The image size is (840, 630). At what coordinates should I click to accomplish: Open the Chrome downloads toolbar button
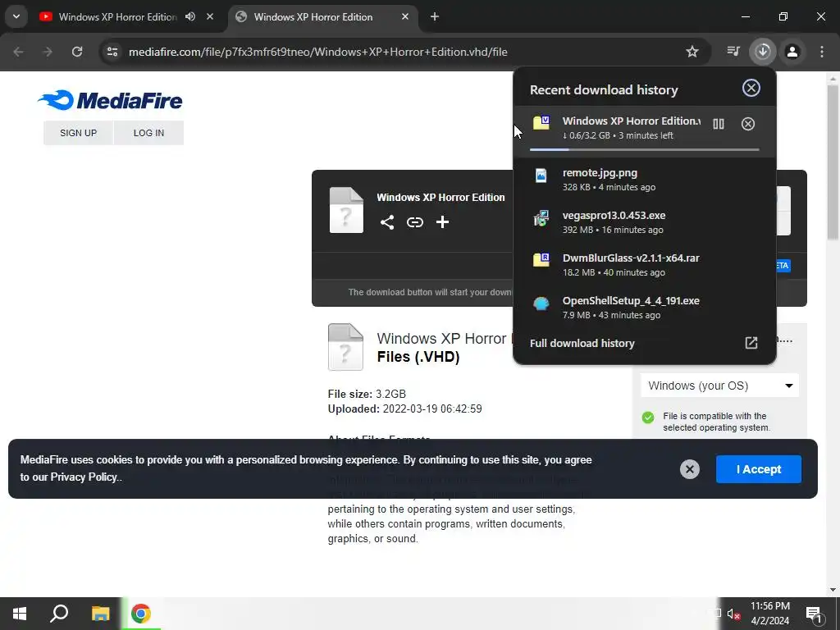tap(763, 52)
